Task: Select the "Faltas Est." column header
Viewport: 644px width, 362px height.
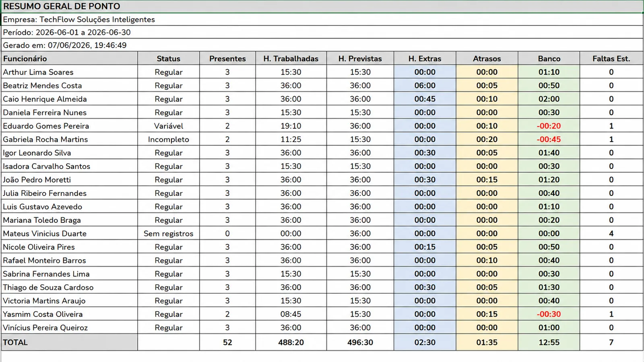Action: tap(611, 58)
